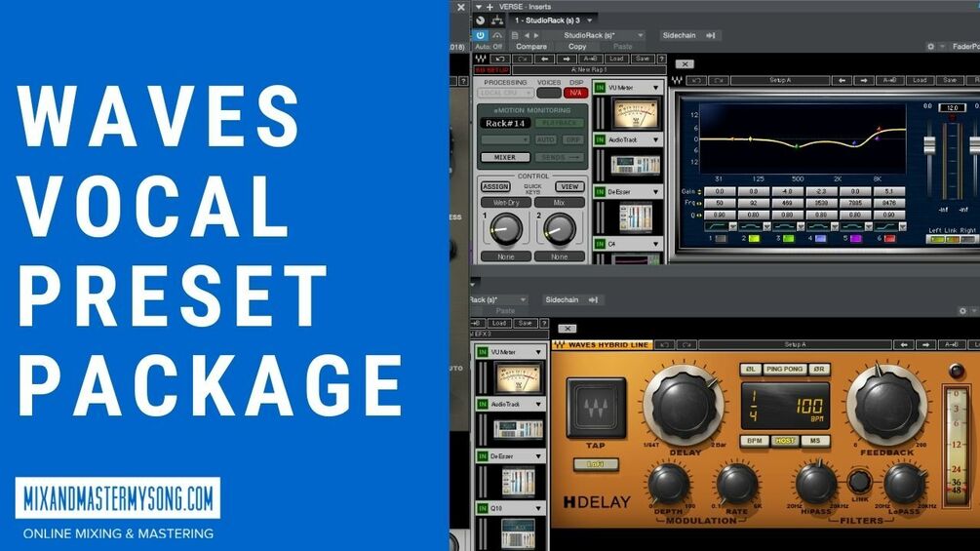Open the 1 - StudioRack (s) 3 dropdown
980x551 pixels.
[589, 20]
